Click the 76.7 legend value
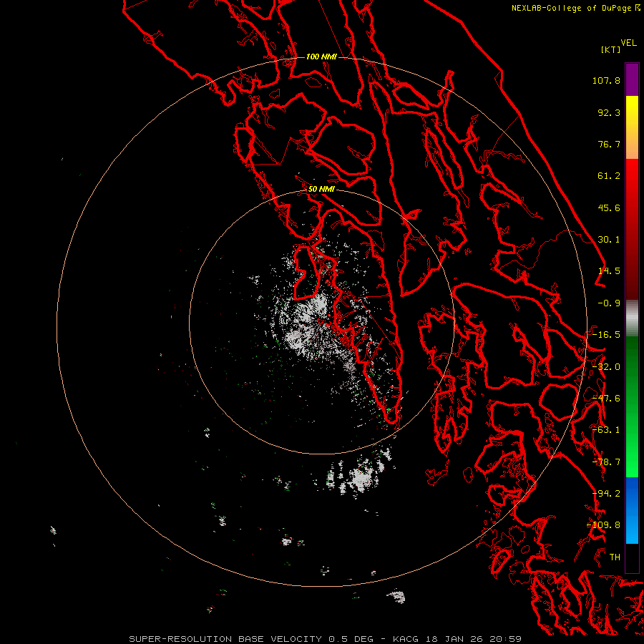This screenshot has height=644, width=644. point(609,144)
